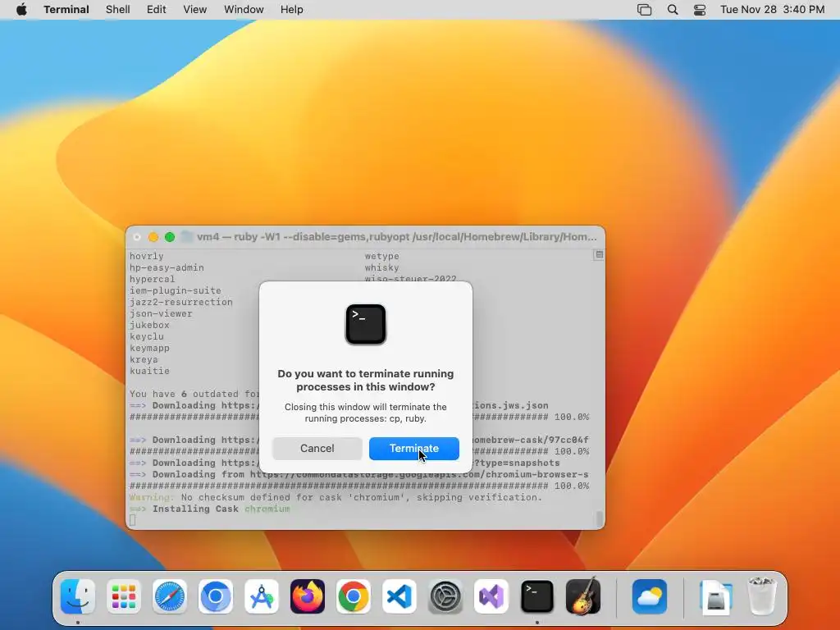
Task: Launch Safari from the Dock
Action: 170,596
